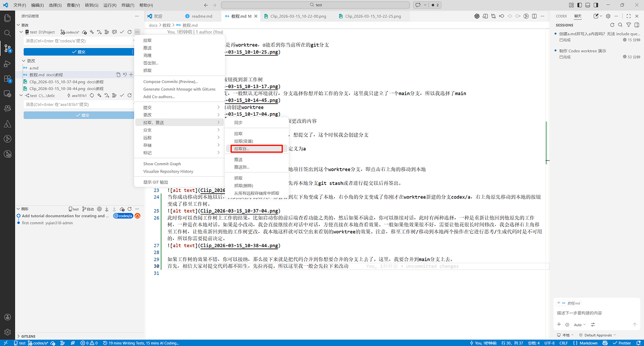Open Accounts menu in activity bar
This screenshot has width=644, height=346.
tap(7, 317)
